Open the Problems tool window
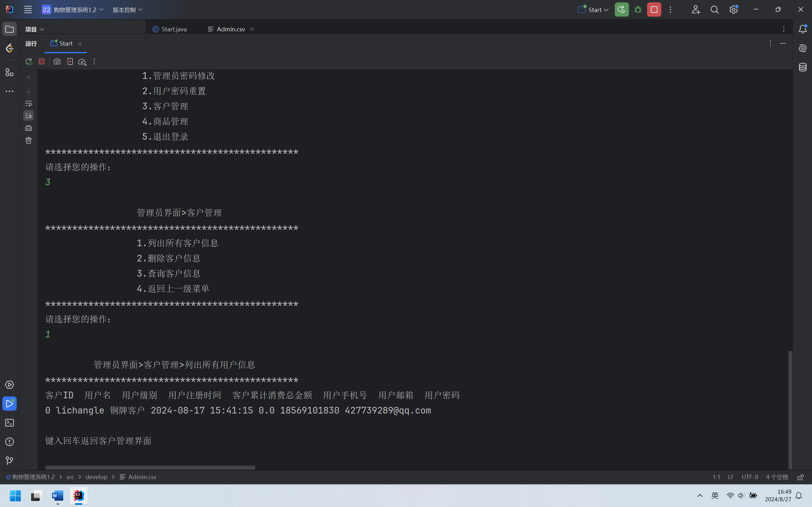Screen dimensions: 812x507 tap(10, 442)
